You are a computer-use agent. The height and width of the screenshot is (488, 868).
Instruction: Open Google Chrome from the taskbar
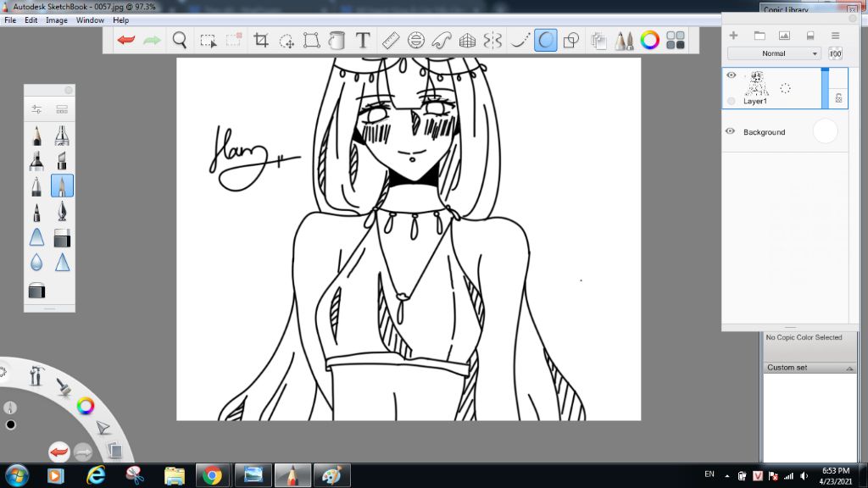click(x=212, y=475)
